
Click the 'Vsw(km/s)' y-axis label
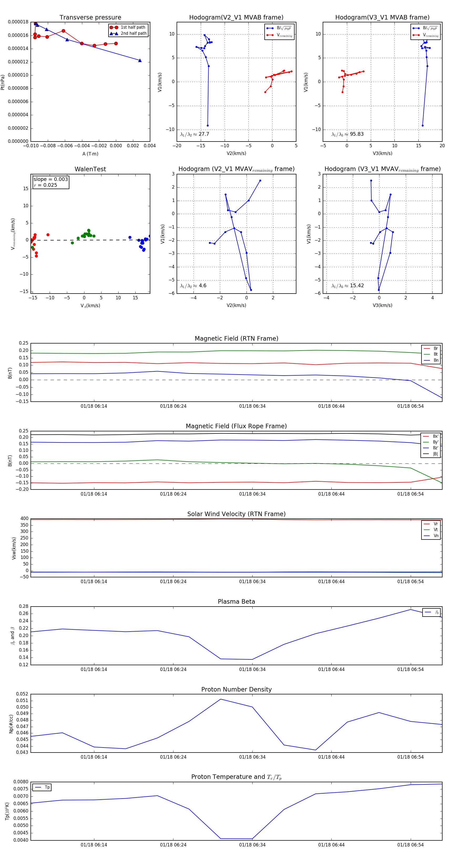[14, 548]
